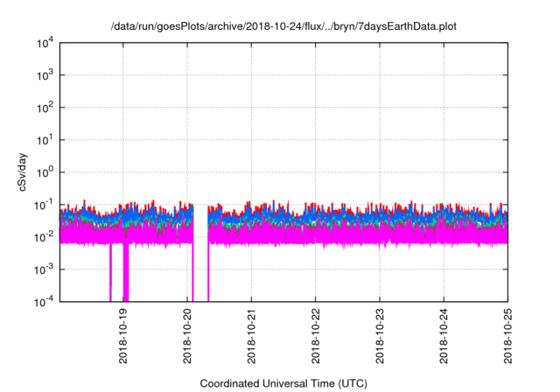The width and height of the screenshot is (560, 392).
Task: Click the 2018-10-23 date tick label
Action: (380, 336)
